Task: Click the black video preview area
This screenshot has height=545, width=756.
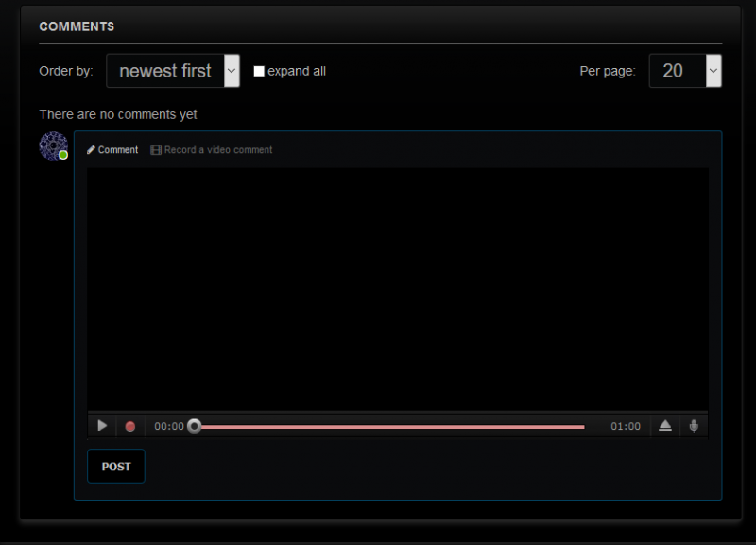Action: click(x=398, y=289)
